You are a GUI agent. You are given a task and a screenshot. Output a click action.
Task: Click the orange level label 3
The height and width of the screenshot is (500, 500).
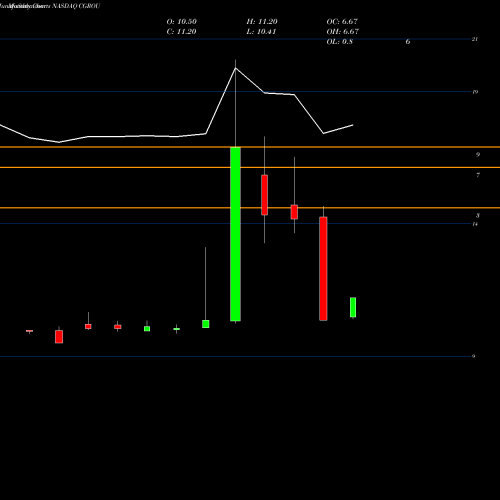pos(478,216)
